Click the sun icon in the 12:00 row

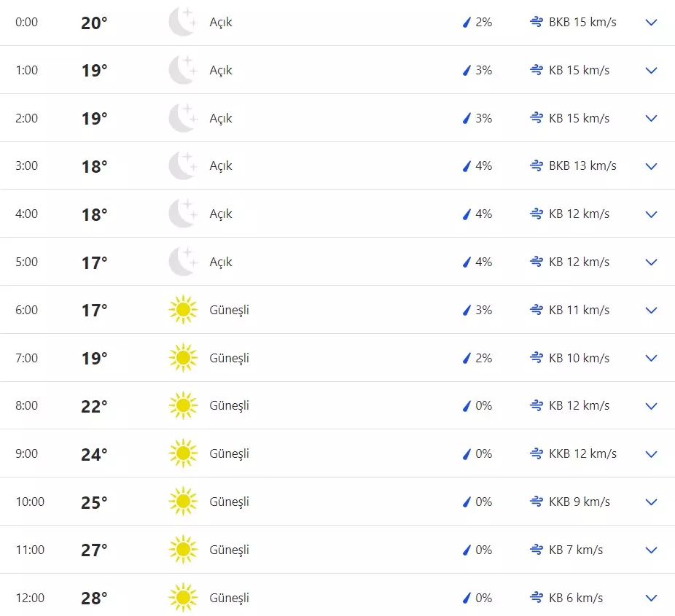pos(182,598)
